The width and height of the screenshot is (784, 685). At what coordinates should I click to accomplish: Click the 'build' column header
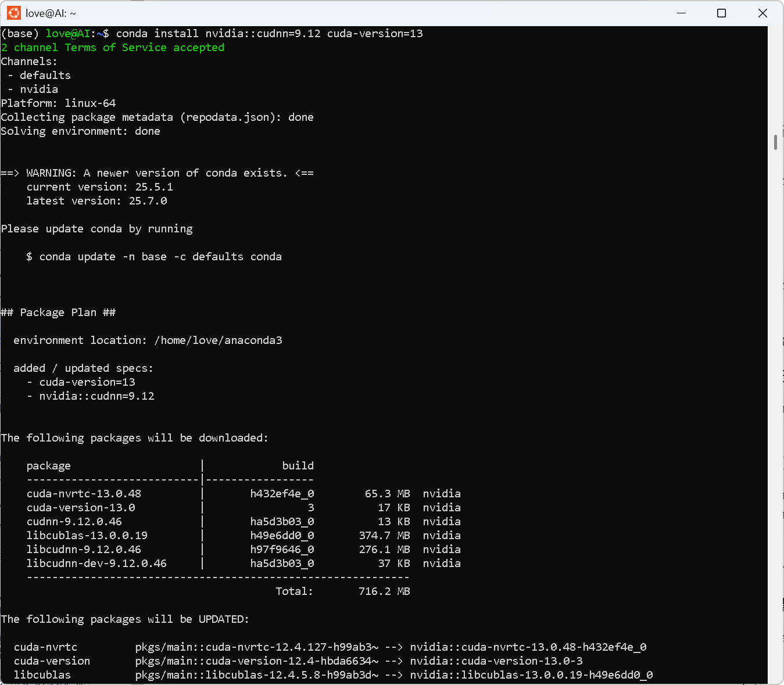[298, 466]
